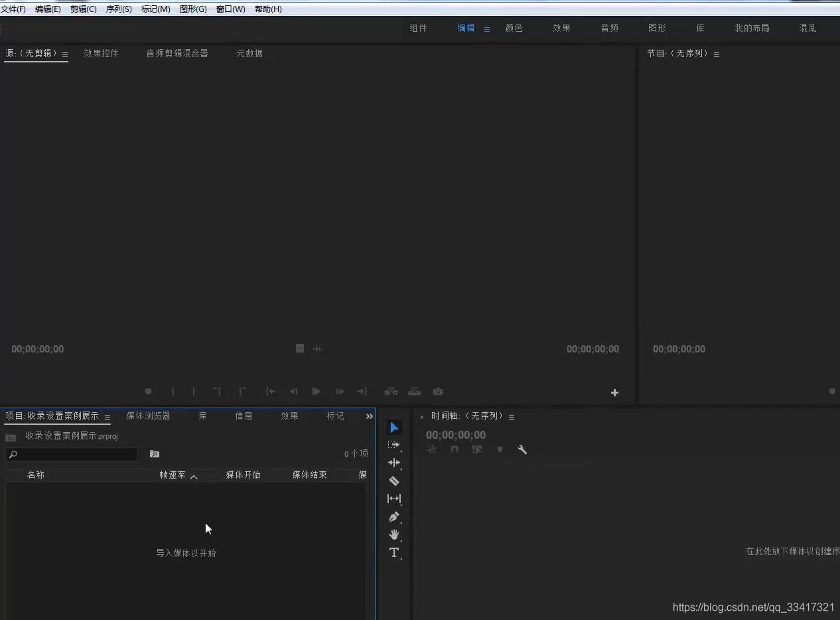This screenshot has width=840, height=620.
Task: Show hidden project panel tabs via double chevron
Action: (x=370, y=416)
